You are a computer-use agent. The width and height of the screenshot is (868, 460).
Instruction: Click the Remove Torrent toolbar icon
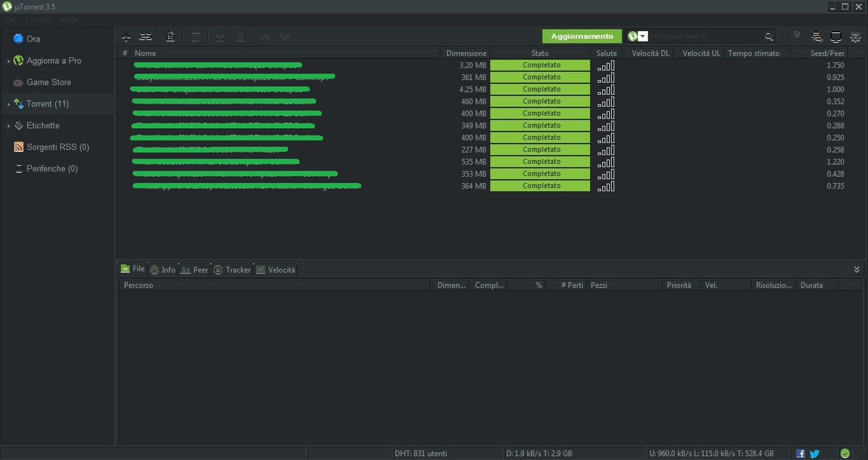pyautogui.click(x=195, y=37)
